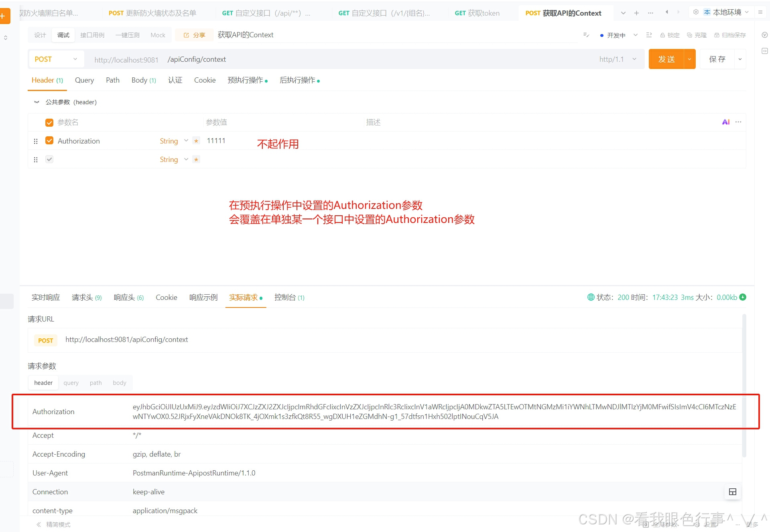Viewport: 770px width, 532px height.
Task: Switch to the 控制台 tab
Action: pos(286,297)
